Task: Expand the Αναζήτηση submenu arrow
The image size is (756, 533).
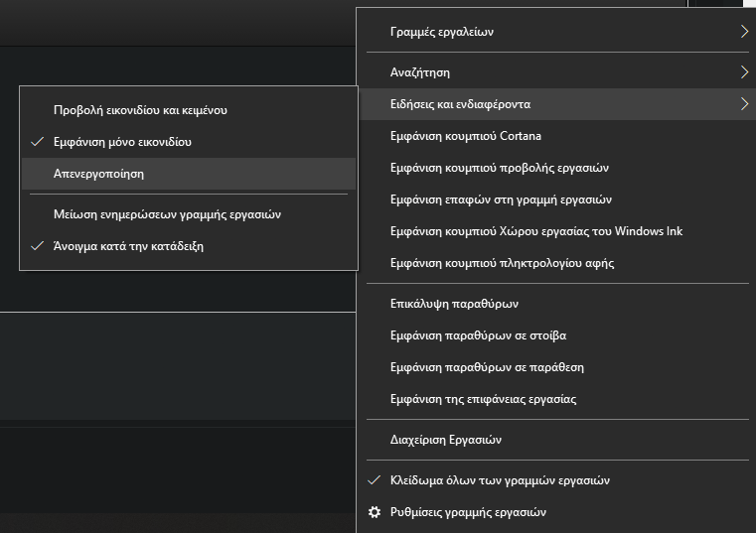Action: (x=744, y=72)
